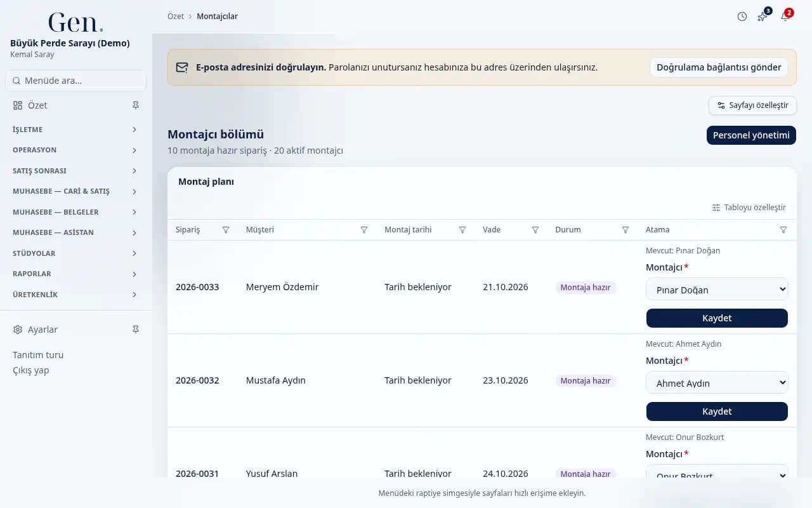The width and height of the screenshot is (812, 508).
Task: Save assignment for Mustafa Aydın's order
Action: 717,411
